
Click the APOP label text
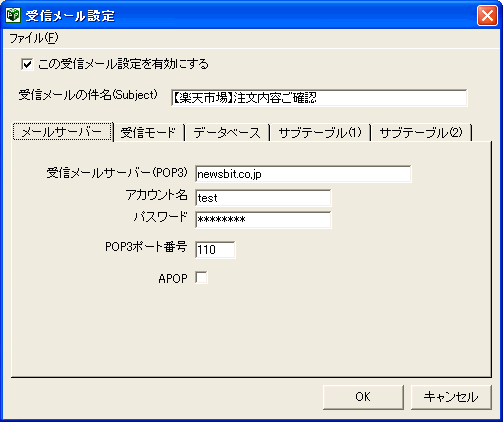(173, 278)
